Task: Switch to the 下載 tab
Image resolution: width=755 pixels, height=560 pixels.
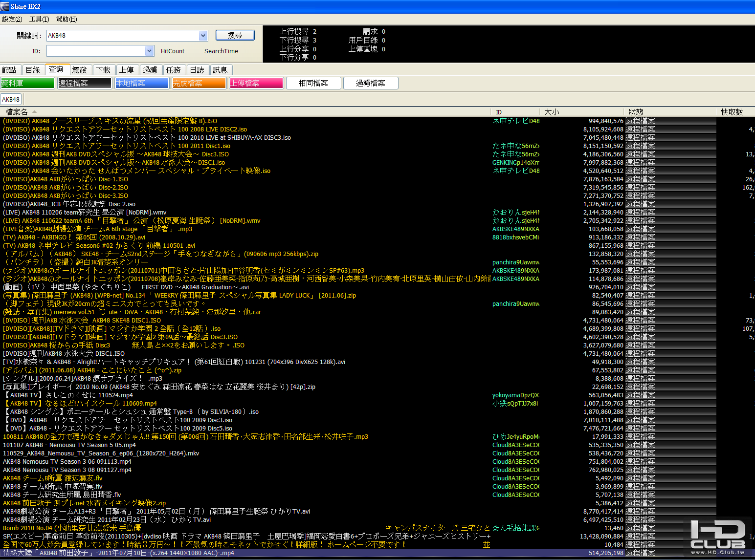Action: coord(103,70)
